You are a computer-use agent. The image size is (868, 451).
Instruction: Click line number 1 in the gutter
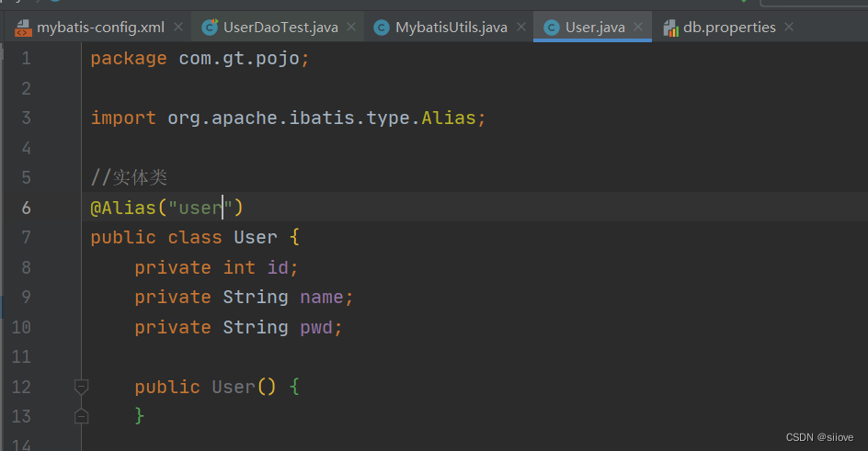[26, 59]
